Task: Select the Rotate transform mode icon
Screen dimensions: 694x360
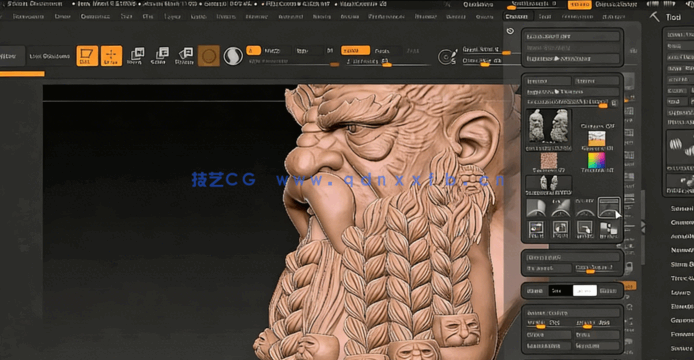Action: click(x=185, y=56)
